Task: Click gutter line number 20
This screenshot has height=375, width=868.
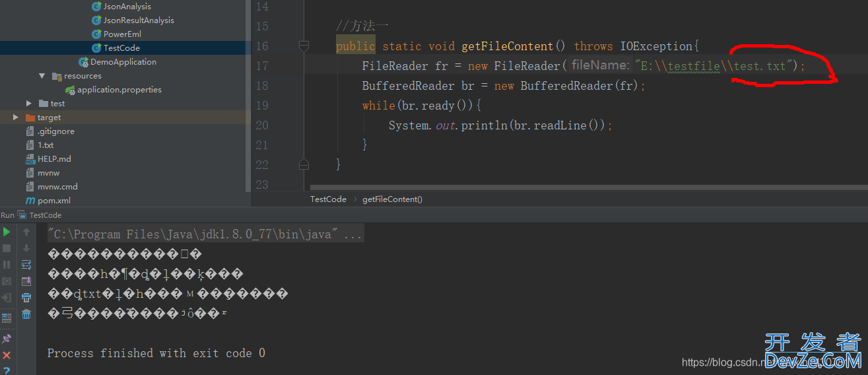Action: pos(261,125)
